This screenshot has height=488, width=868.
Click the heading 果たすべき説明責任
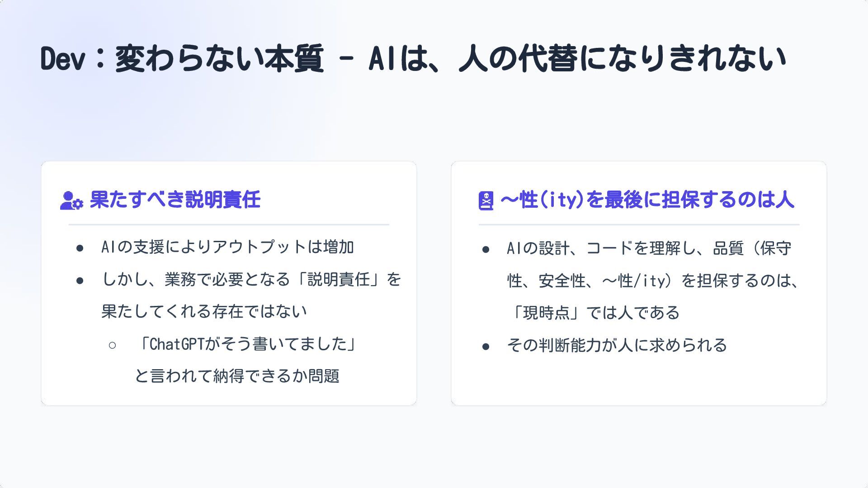175,200
